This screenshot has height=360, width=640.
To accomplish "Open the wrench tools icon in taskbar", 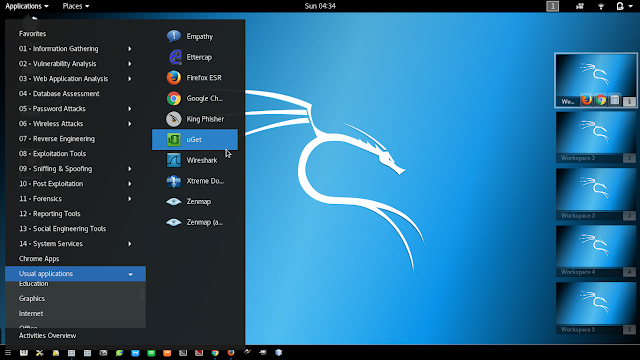I will click(40, 353).
